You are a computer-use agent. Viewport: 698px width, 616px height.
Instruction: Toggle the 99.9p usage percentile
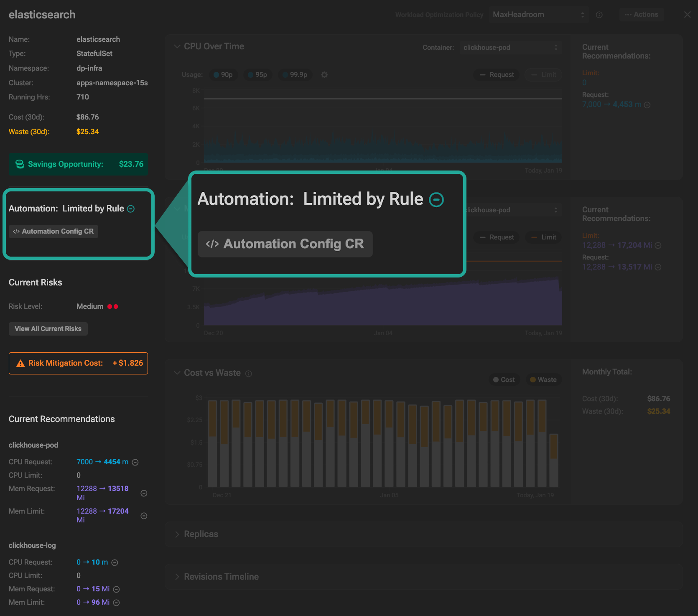coord(295,75)
